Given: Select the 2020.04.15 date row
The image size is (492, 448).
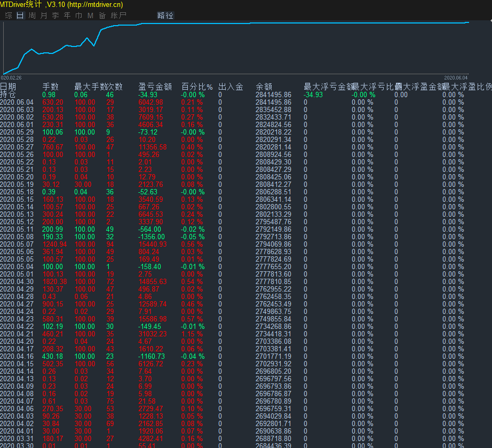Looking at the screenshot, I should [x=17, y=364].
